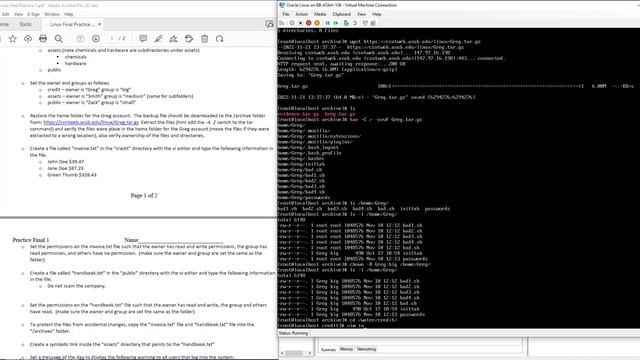Click the VM Connection window title bar
This screenshot has height=360, width=640.
pos(459,5)
